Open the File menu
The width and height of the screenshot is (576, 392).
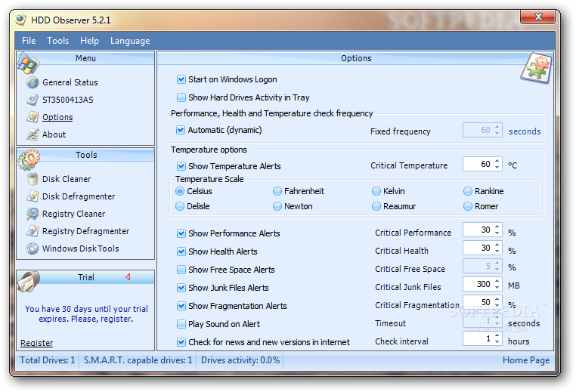29,41
